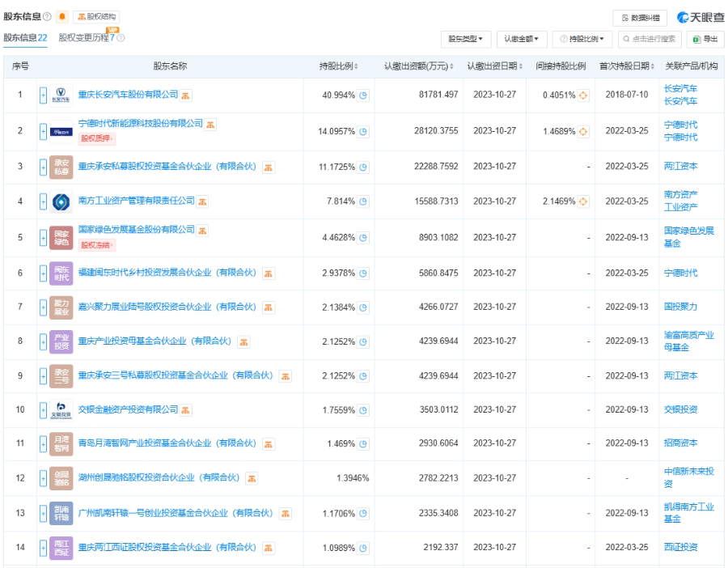The image size is (728, 568).
Task: Click help icon next to 股东信息 title
Action: (x=47, y=17)
